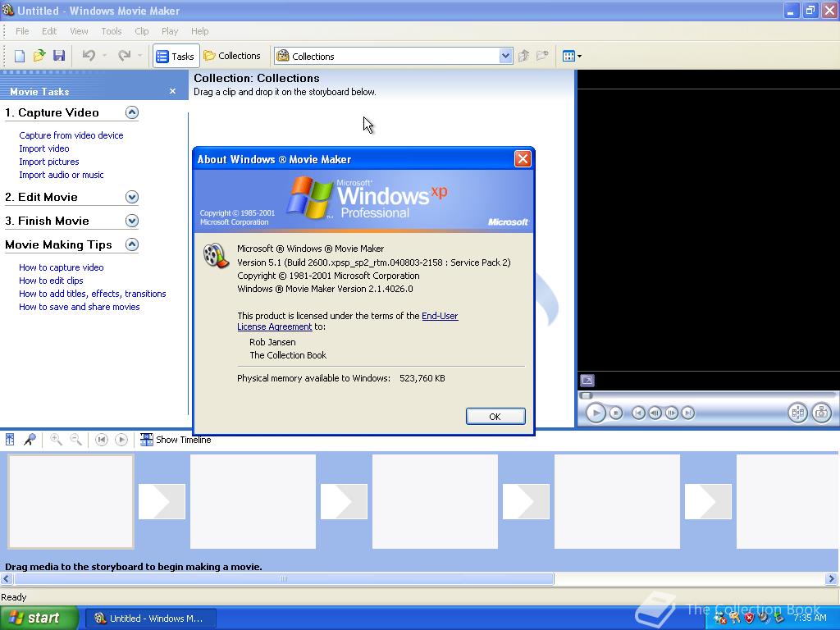Click the Save Project floppy icon

tap(59, 56)
